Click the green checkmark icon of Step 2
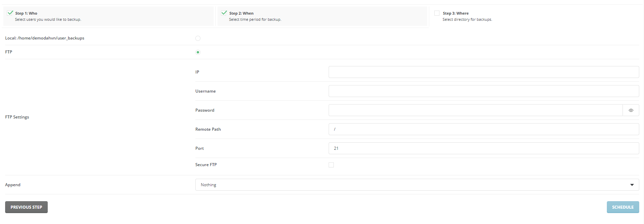This screenshot has width=644, height=224. [x=224, y=13]
